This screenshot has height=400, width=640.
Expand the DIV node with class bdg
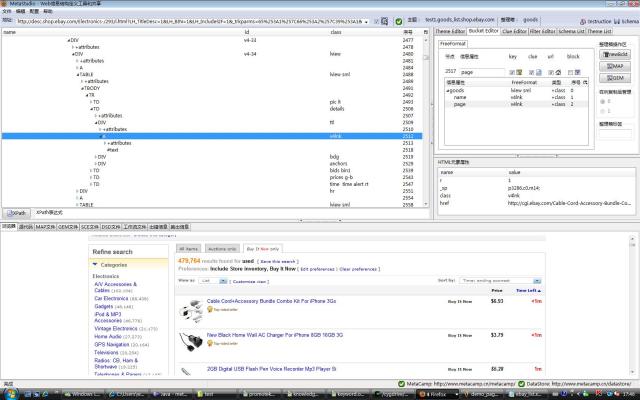(x=96, y=157)
